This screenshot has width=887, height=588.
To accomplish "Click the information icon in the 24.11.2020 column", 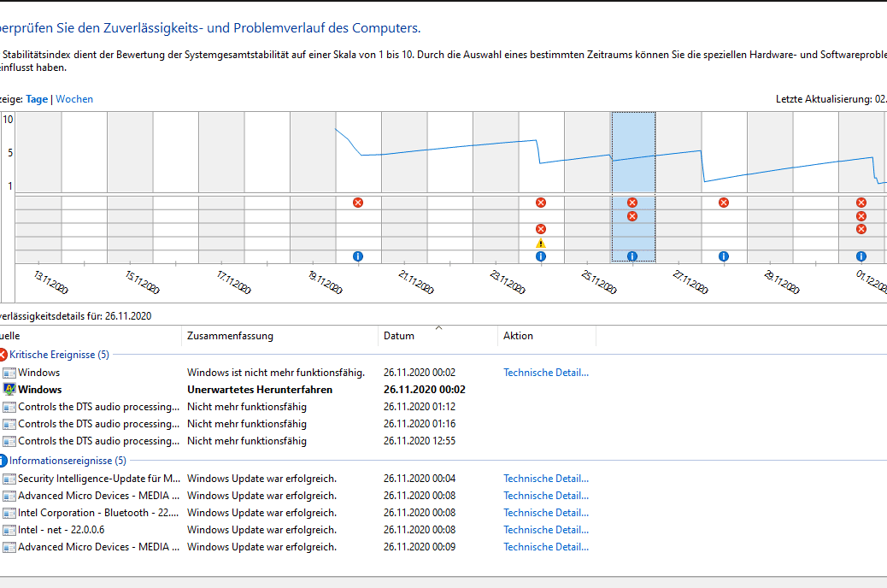I will (x=541, y=256).
